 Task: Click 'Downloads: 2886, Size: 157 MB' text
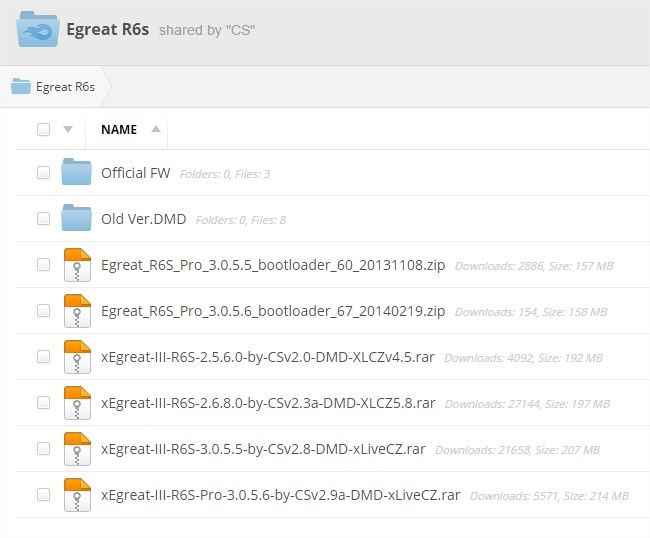534,266
